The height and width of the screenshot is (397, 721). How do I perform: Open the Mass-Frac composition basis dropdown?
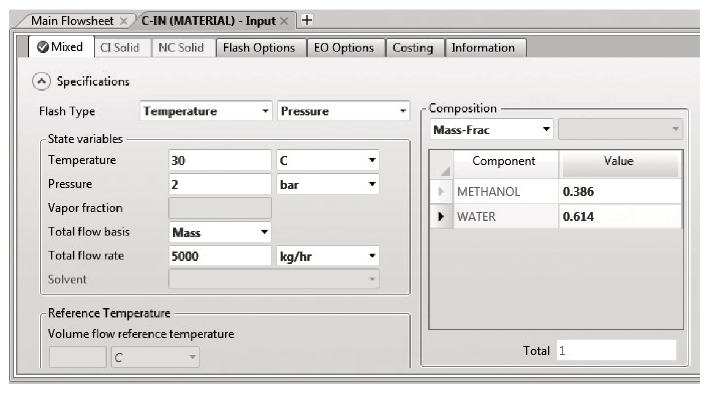pyautogui.click(x=492, y=130)
